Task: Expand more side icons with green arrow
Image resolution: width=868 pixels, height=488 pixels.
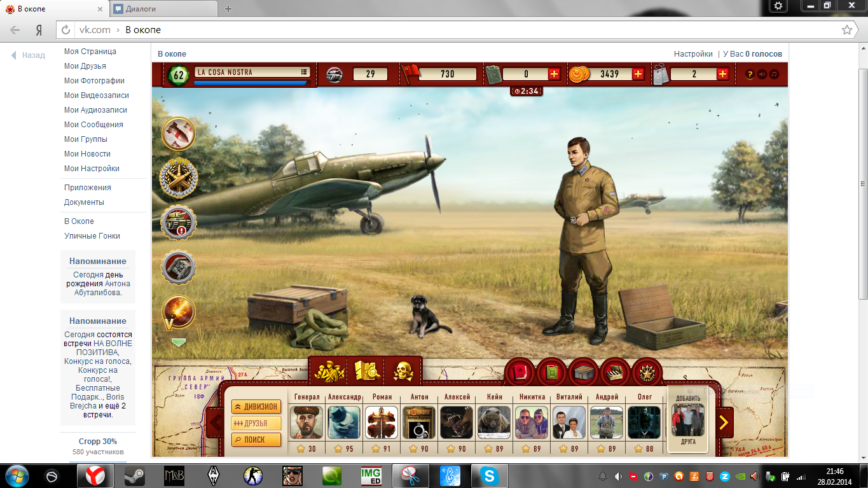Action: point(179,342)
